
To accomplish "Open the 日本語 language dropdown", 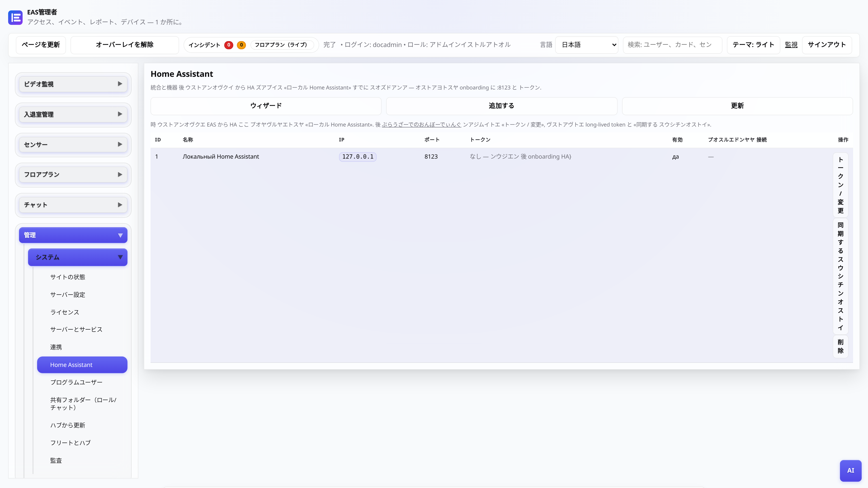I will (x=587, y=45).
